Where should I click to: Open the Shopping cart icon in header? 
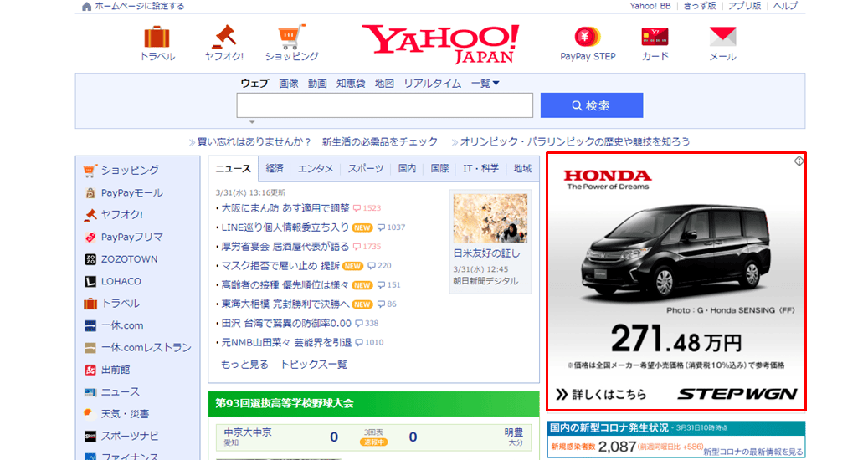(292, 37)
